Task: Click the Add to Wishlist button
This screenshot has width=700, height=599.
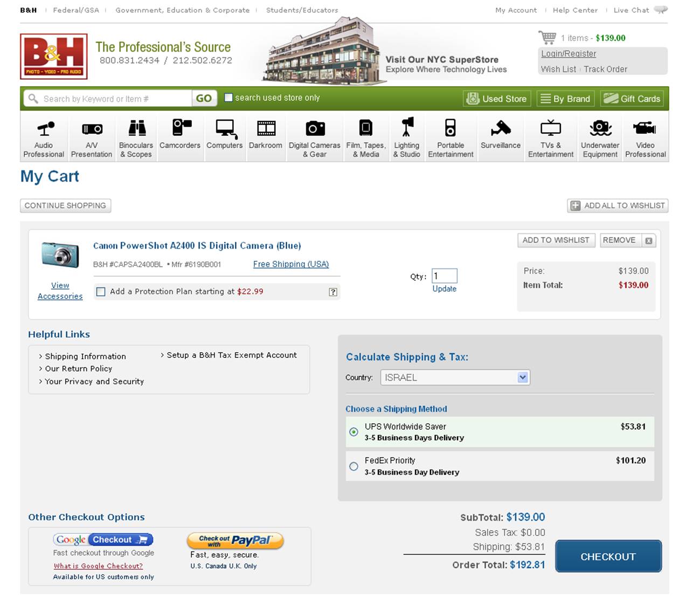Action: tap(556, 240)
